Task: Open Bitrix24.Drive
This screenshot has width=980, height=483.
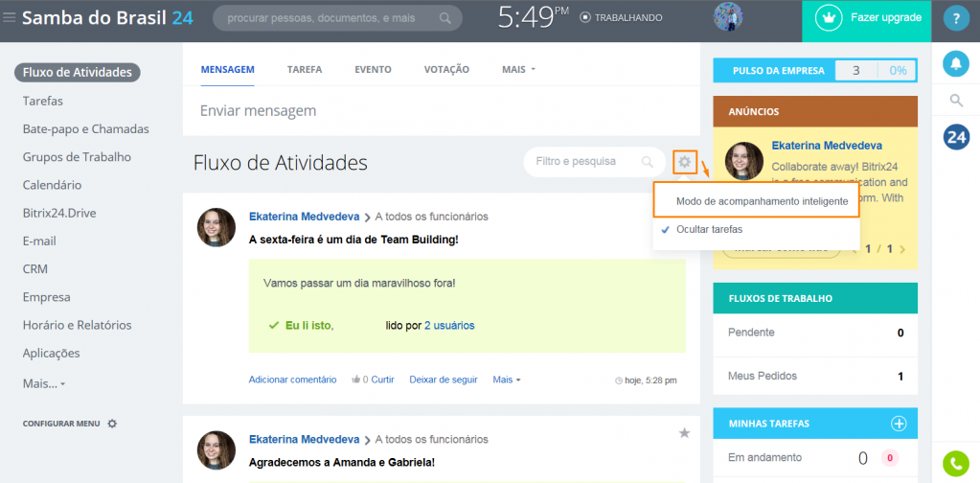Action: pos(59,213)
